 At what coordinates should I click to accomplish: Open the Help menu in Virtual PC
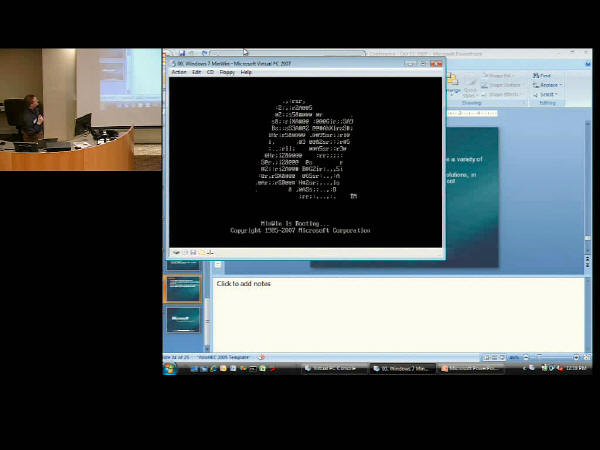(x=246, y=72)
